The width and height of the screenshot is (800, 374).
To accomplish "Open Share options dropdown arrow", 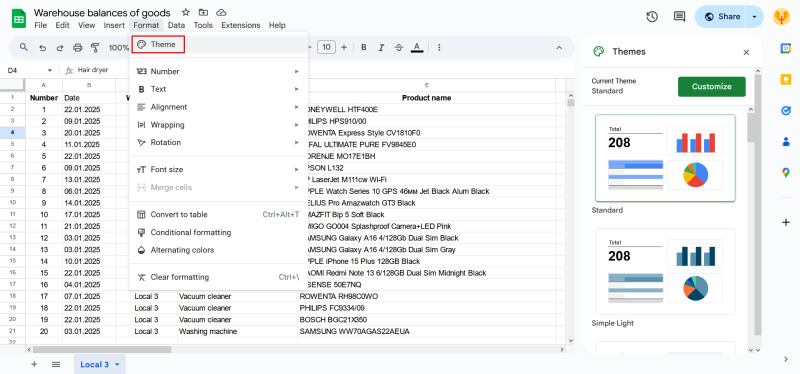I will 755,17.
